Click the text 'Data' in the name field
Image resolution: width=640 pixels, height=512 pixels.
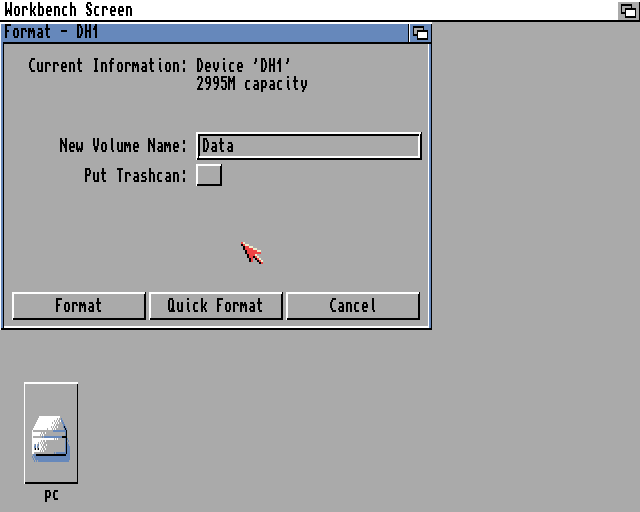[x=218, y=146]
